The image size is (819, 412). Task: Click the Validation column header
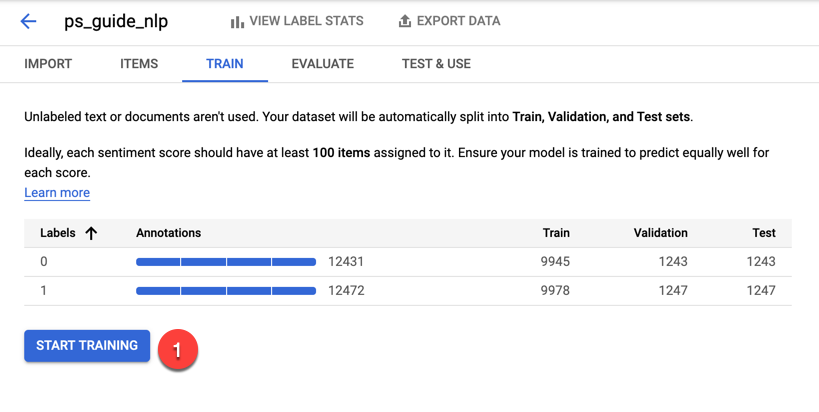pos(661,233)
